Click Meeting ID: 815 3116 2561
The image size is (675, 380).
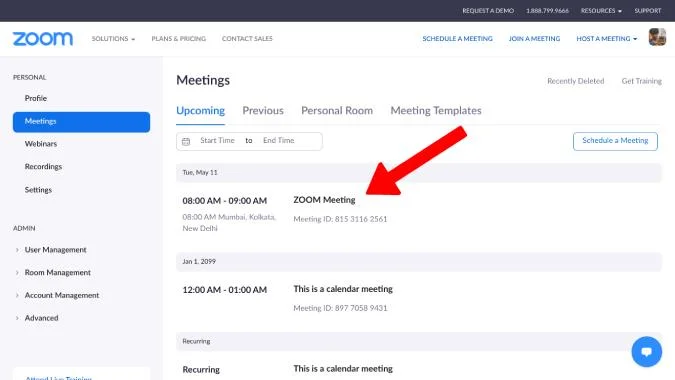[x=340, y=219]
